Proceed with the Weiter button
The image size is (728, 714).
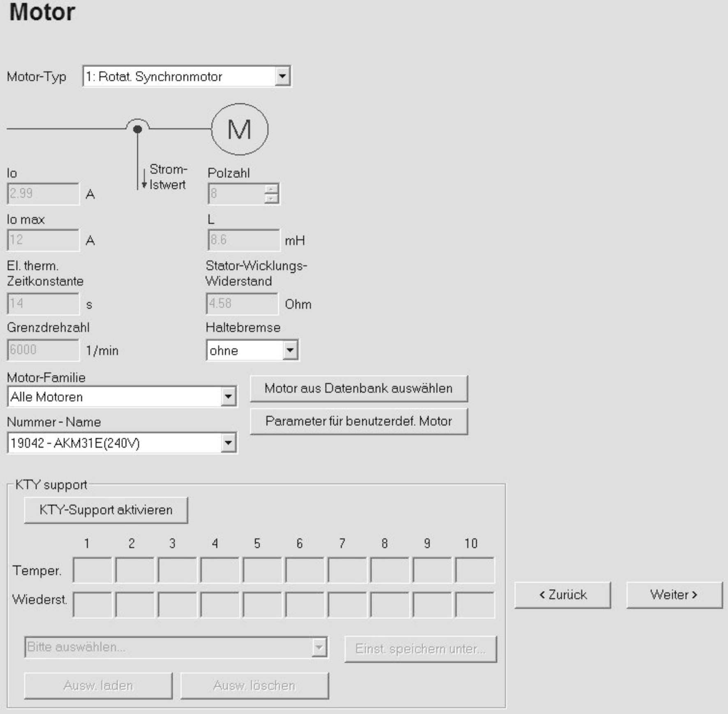click(x=674, y=594)
